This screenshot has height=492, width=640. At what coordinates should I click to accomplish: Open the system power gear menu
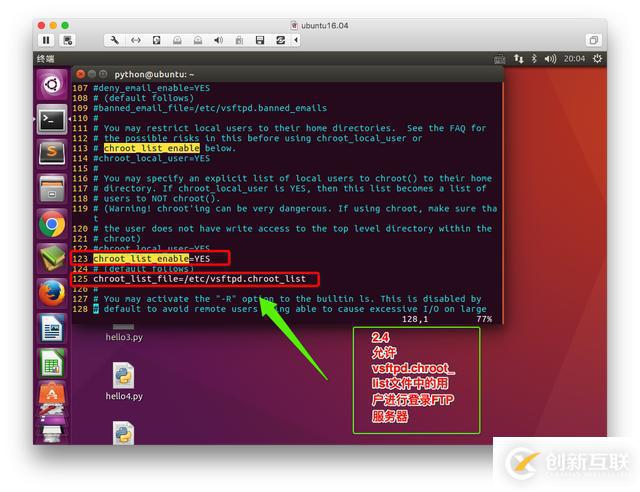click(x=597, y=59)
